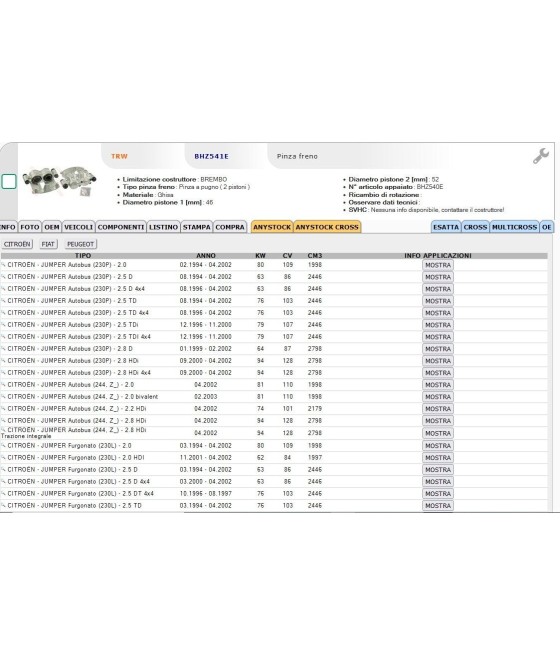Click the row icon beside Autobus (230P) 2.5 TD
The height and width of the screenshot is (655, 560).
tap(3, 301)
